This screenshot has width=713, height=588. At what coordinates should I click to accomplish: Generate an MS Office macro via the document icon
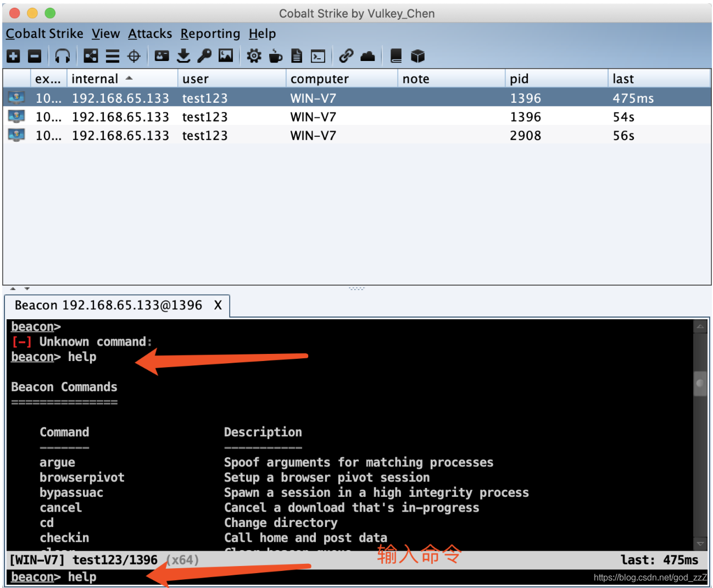297,56
